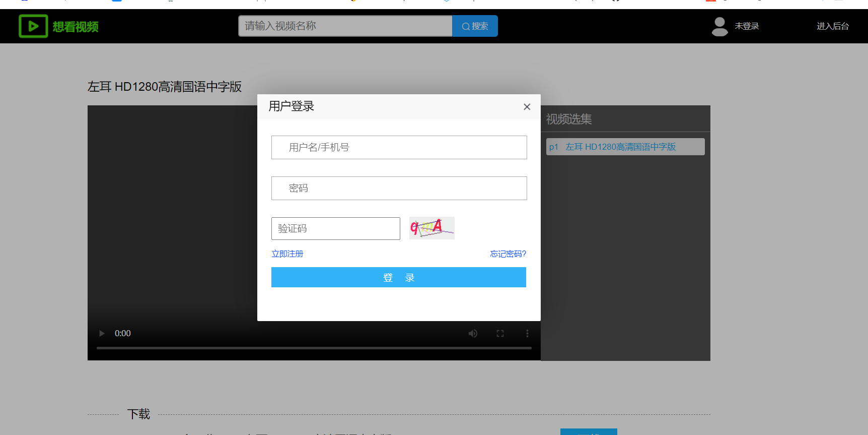Open the 立即注册 register link
Image resolution: width=868 pixels, height=435 pixels.
click(287, 254)
